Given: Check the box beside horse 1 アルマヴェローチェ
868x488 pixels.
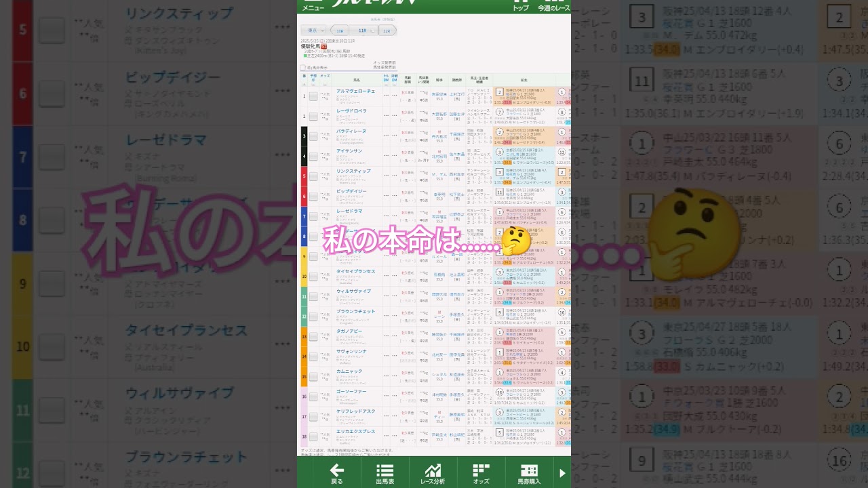Looking at the screenshot, I should tap(313, 96).
